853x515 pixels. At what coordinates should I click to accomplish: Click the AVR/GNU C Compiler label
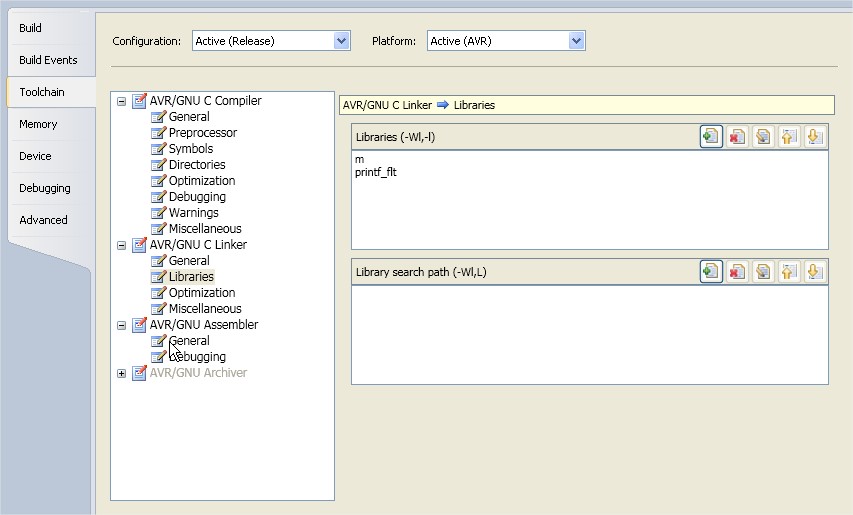point(206,101)
